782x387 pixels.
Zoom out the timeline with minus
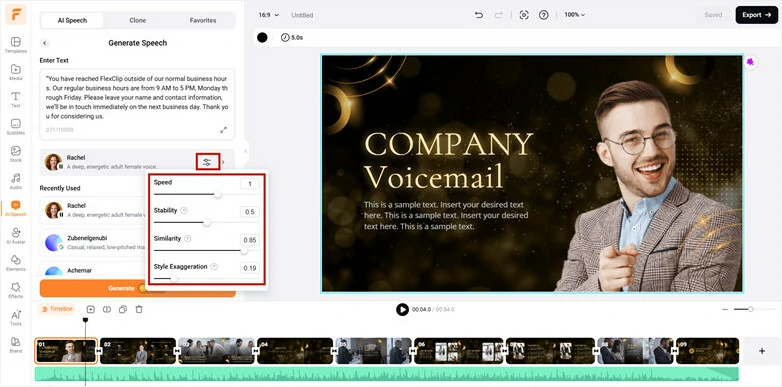pos(725,310)
